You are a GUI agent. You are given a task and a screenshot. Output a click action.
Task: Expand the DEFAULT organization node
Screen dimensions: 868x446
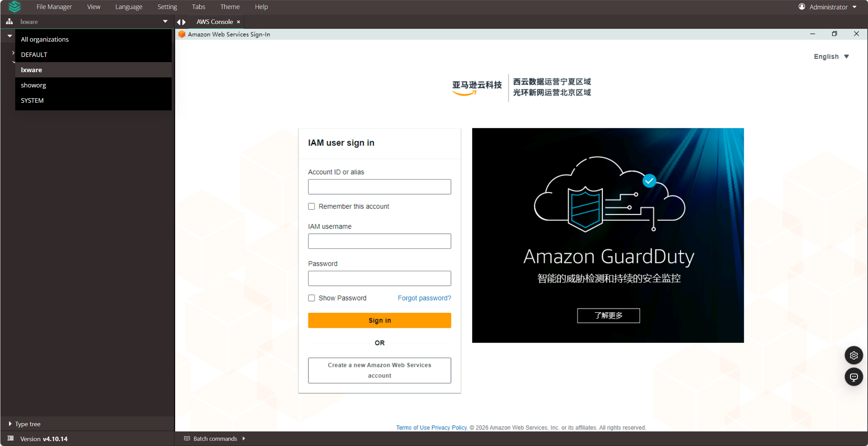tap(13, 53)
